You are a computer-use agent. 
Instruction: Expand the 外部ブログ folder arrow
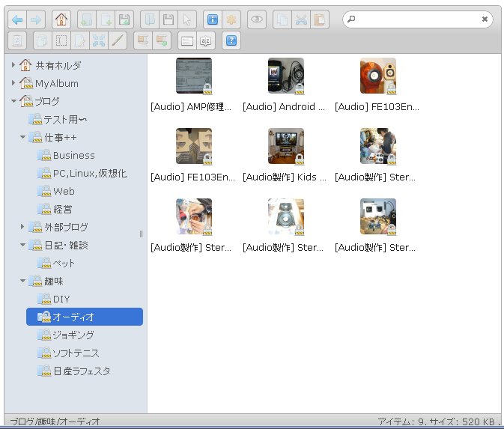(x=22, y=227)
